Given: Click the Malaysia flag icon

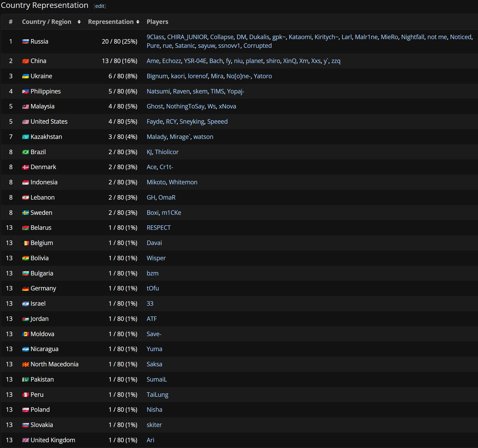Looking at the screenshot, I should coord(25,106).
